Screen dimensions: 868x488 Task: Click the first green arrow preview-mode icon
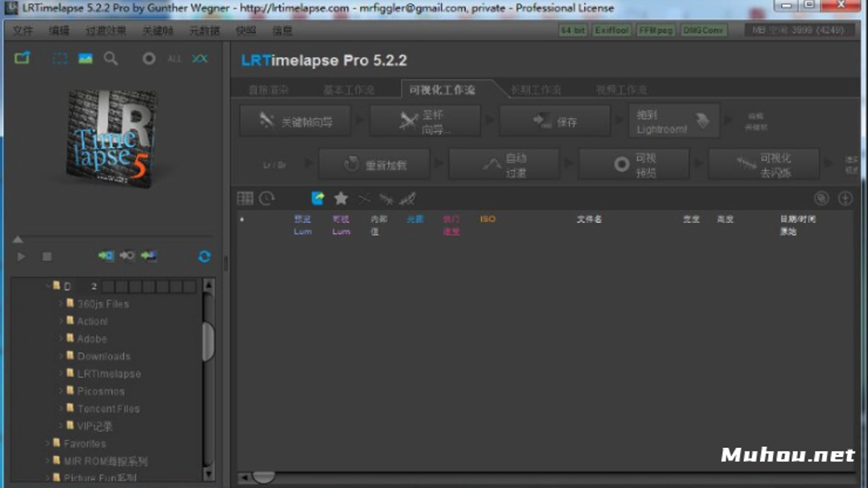(106, 256)
